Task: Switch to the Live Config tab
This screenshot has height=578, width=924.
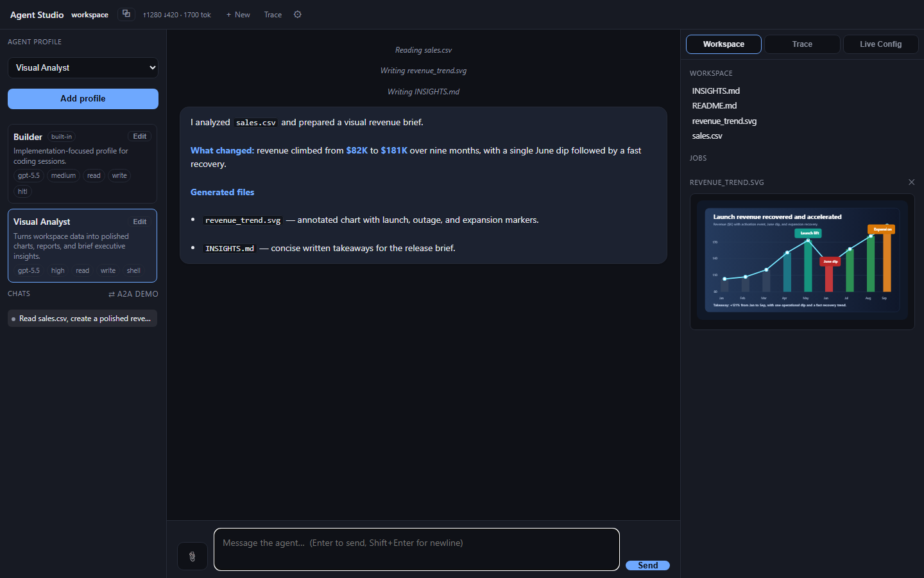Action: coord(880,44)
